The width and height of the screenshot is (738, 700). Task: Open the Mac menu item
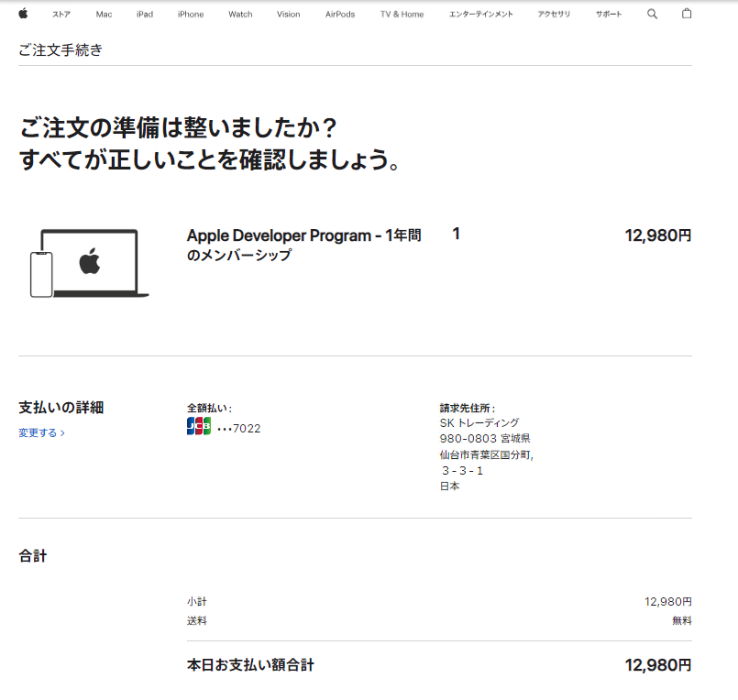(104, 15)
